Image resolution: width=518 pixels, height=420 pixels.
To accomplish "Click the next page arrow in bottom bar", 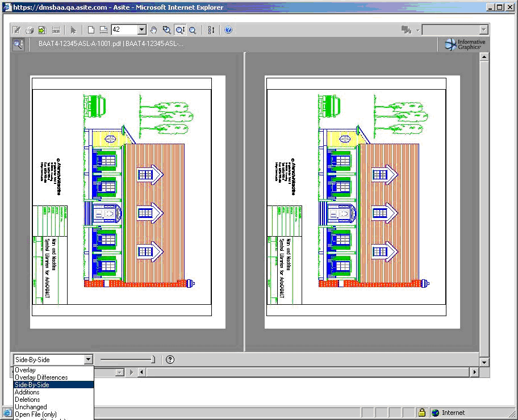I will [131, 372].
